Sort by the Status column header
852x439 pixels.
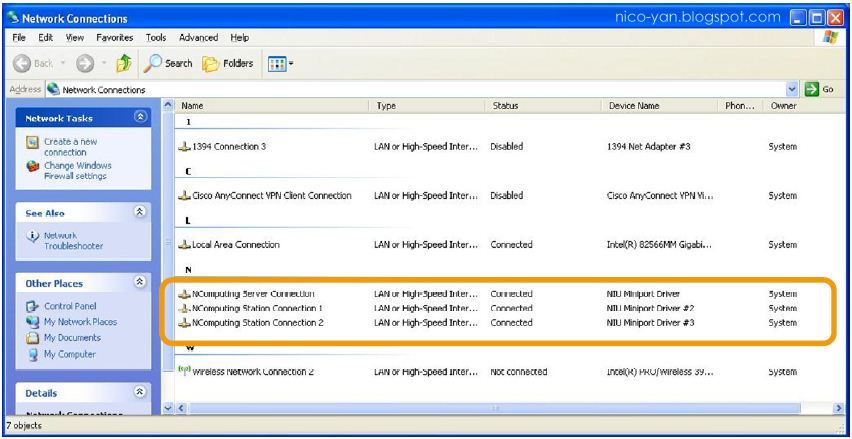(543, 106)
